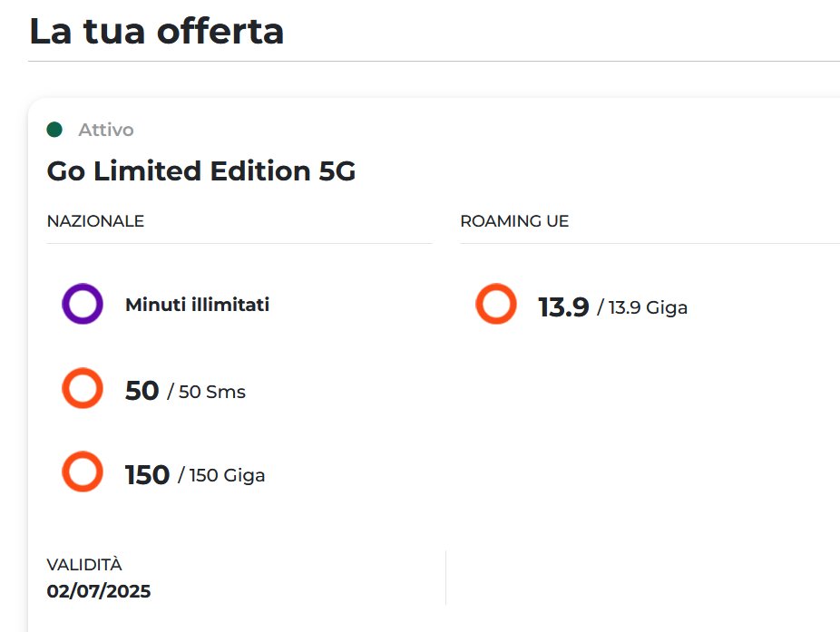
Task: Click the "/ 50 Sms" total text
Action: tap(206, 393)
